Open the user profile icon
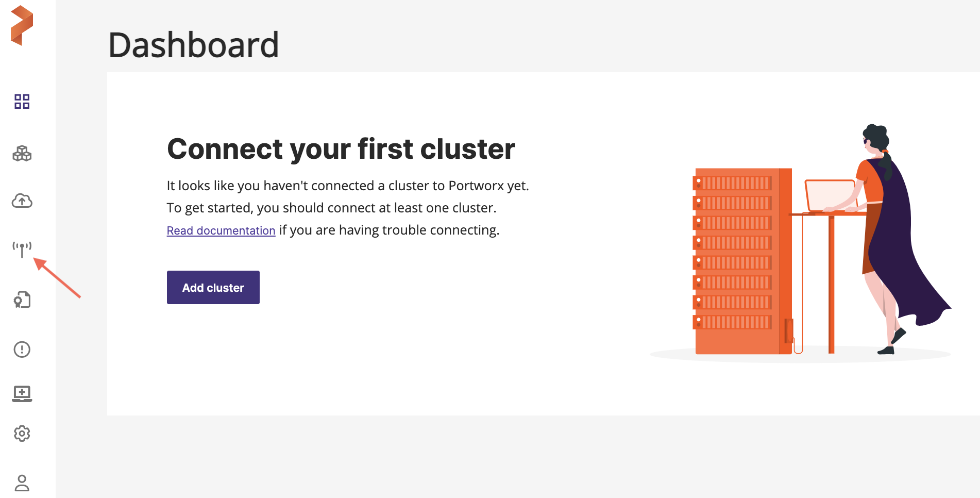The image size is (980, 498). click(22, 483)
